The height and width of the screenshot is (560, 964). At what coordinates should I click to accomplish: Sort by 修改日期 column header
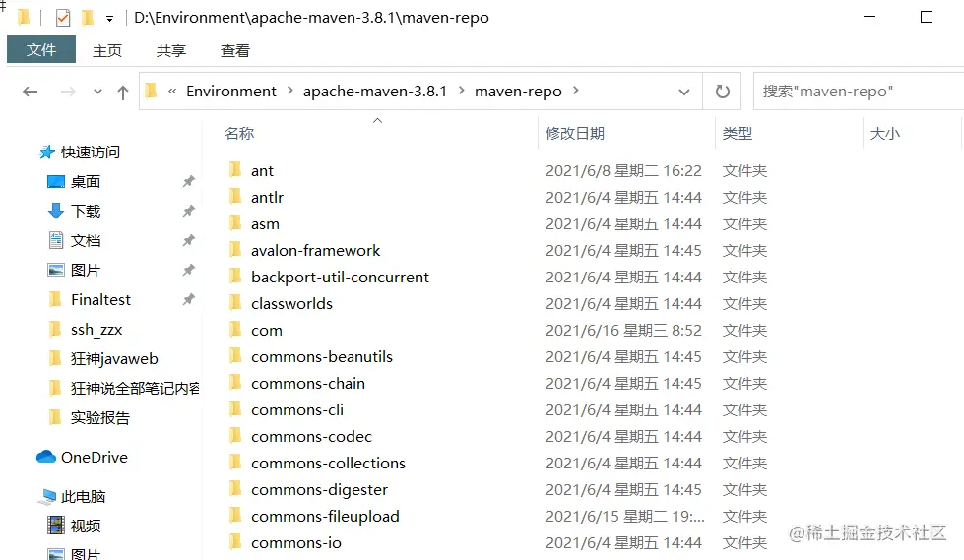[575, 134]
